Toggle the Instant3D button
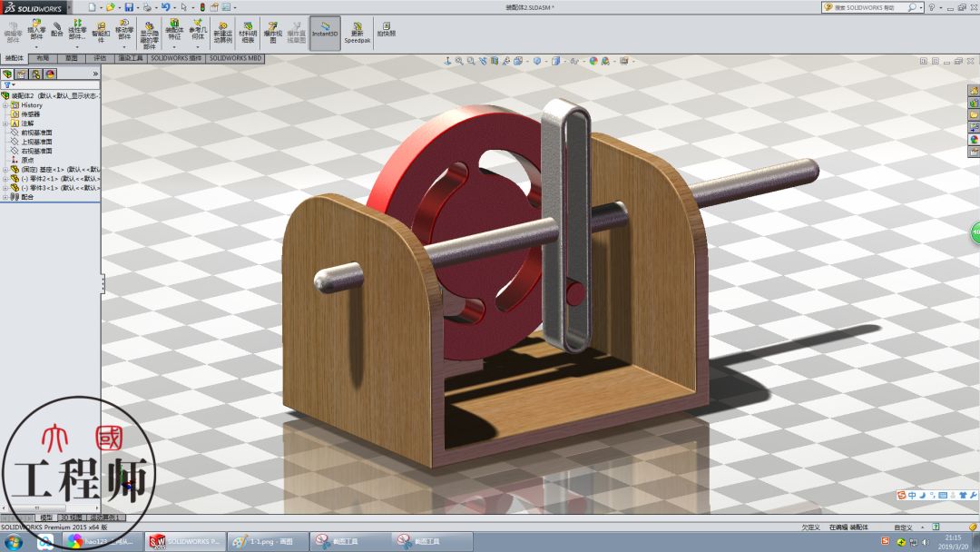The height and width of the screenshot is (552, 980). click(x=325, y=33)
